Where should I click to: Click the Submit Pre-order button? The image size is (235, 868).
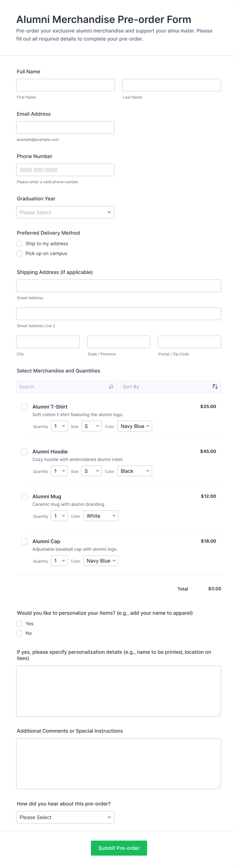[x=119, y=848]
